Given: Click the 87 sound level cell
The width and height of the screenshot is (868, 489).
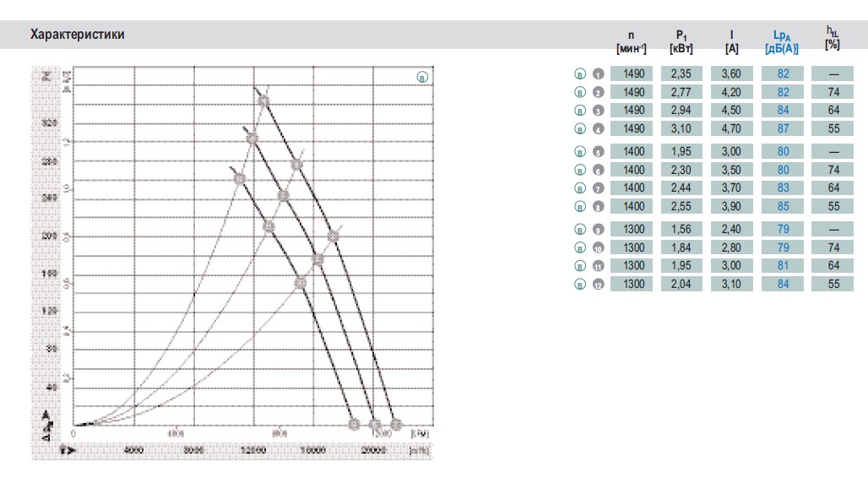Looking at the screenshot, I should pyautogui.click(x=783, y=128).
